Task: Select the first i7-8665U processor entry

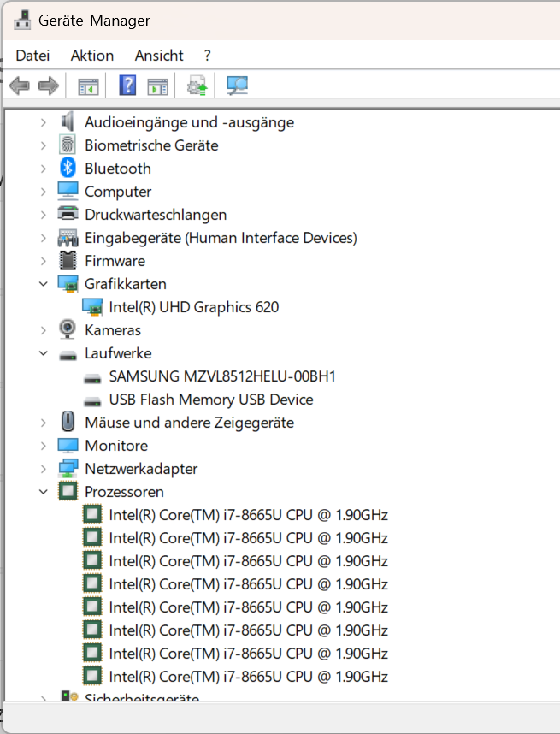Action: tap(249, 515)
